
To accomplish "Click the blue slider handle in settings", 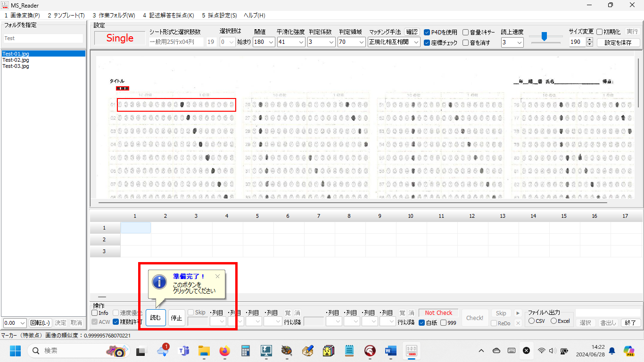I will click(544, 36).
